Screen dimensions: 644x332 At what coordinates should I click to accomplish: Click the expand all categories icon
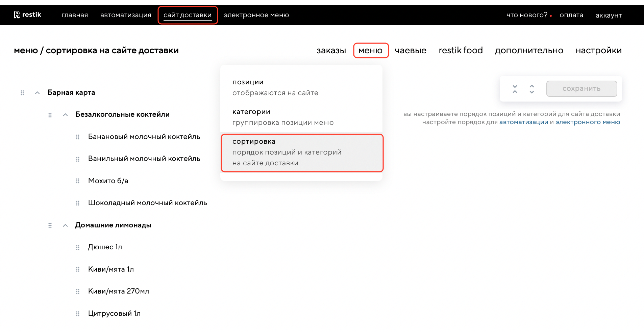tap(531, 89)
